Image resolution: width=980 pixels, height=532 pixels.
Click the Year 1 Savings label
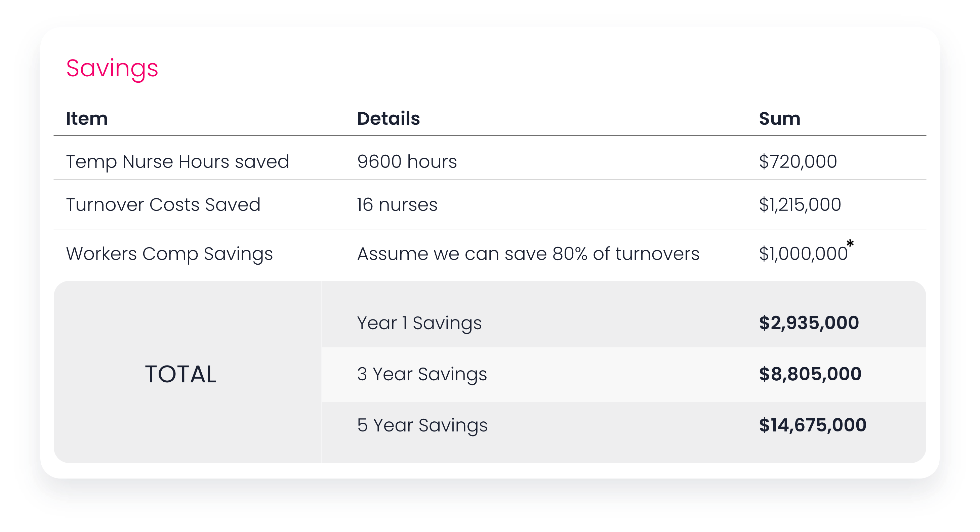tap(419, 323)
